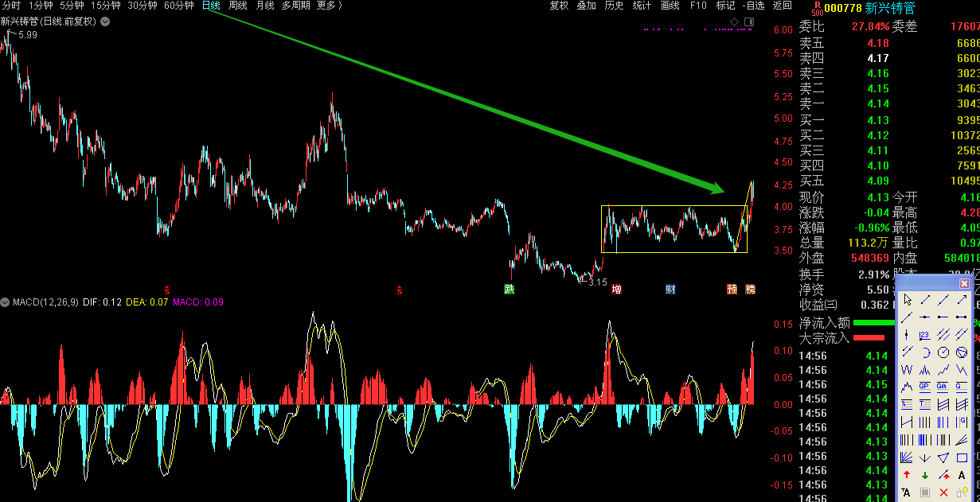Viewport: 980px width, 502px height.
Task: Select the 日线 daily tab
Action: pos(211,6)
